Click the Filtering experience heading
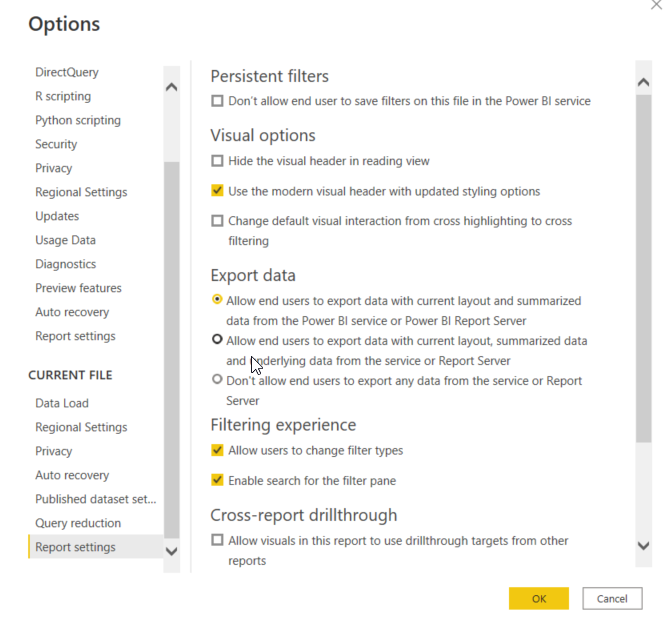This screenshot has height=633, width=669. point(283,425)
